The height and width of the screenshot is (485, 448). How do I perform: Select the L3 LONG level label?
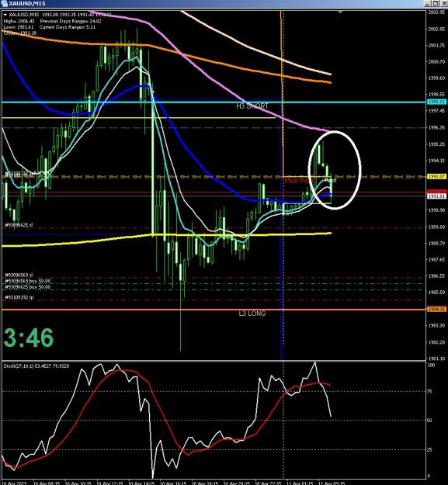pos(252,314)
